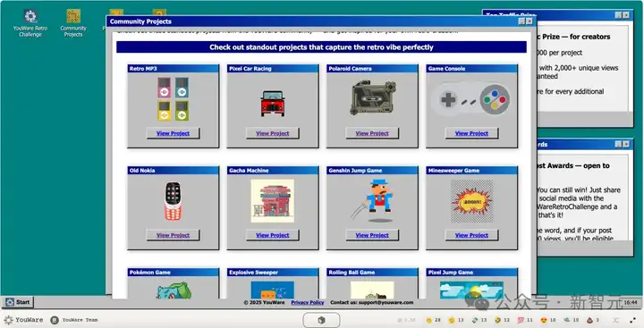This screenshot has width=644, height=328.
Task: Click the Gacha Machine thumbnail image
Action: pos(272,201)
